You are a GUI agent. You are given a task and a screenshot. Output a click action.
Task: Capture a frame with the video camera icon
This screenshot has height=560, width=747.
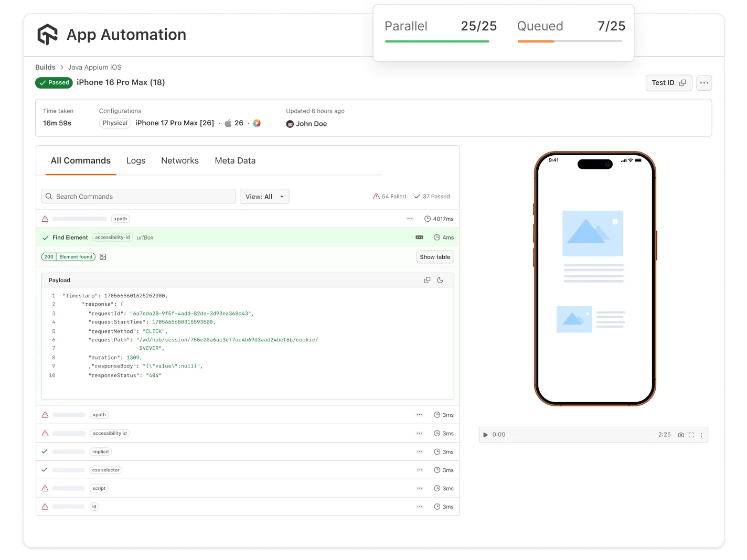(x=681, y=435)
